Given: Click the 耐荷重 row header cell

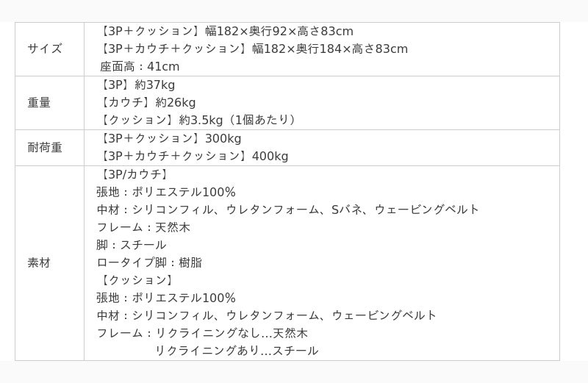Looking at the screenshot, I should point(45,148).
